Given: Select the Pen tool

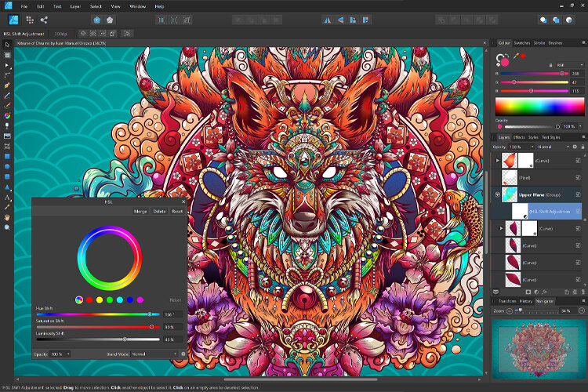Looking at the screenshot, I should tap(7, 85).
